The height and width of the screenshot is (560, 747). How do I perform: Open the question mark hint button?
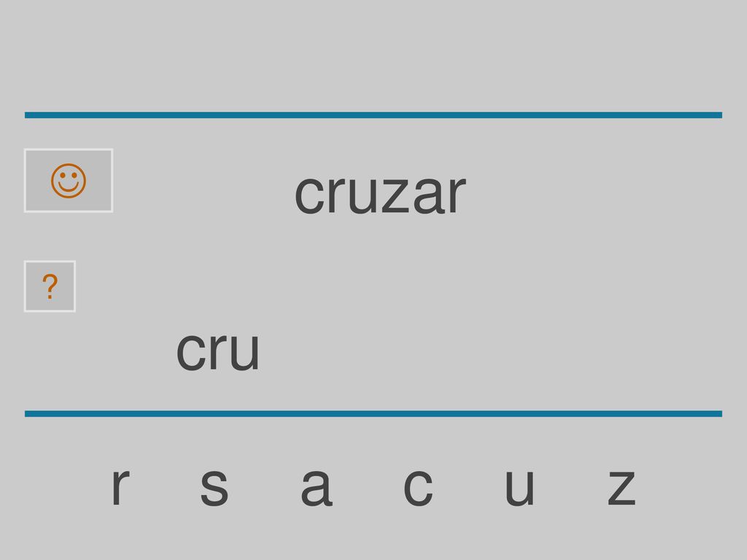point(50,286)
